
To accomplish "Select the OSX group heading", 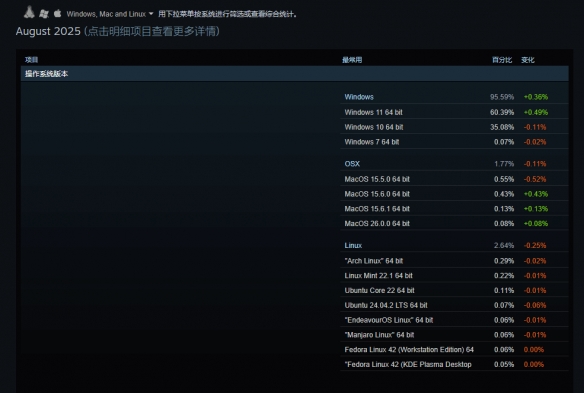I will 352,164.
